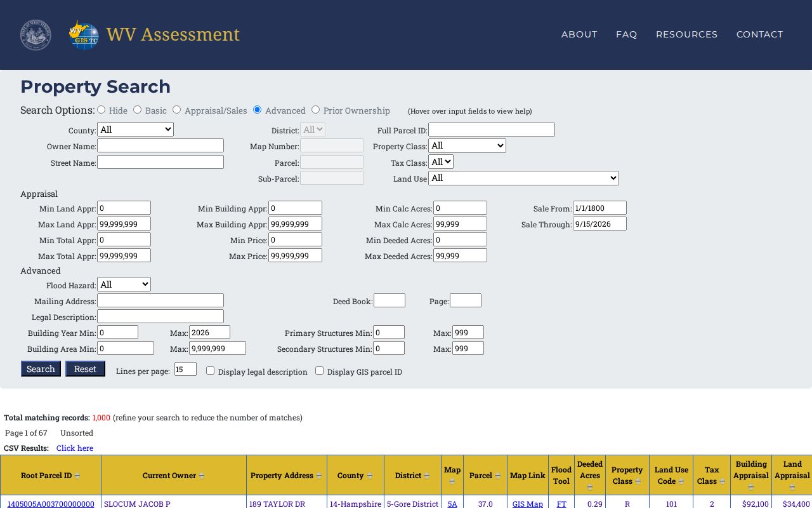Enable Display legal description checkbox

click(x=210, y=371)
